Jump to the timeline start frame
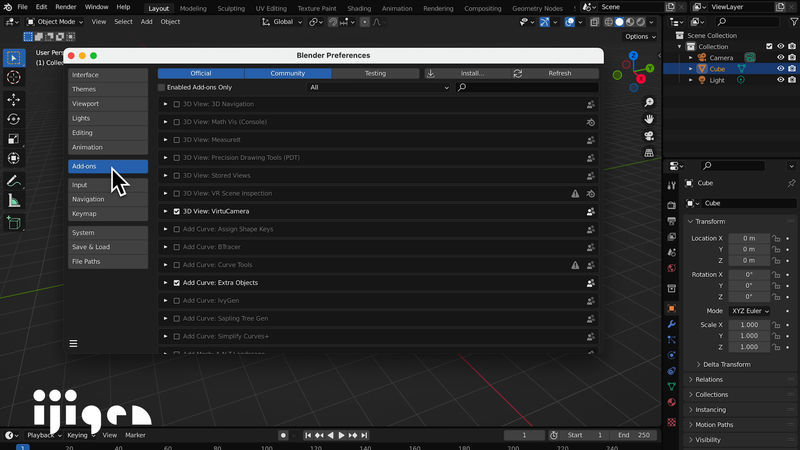The image size is (800, 450). [308, 435]
